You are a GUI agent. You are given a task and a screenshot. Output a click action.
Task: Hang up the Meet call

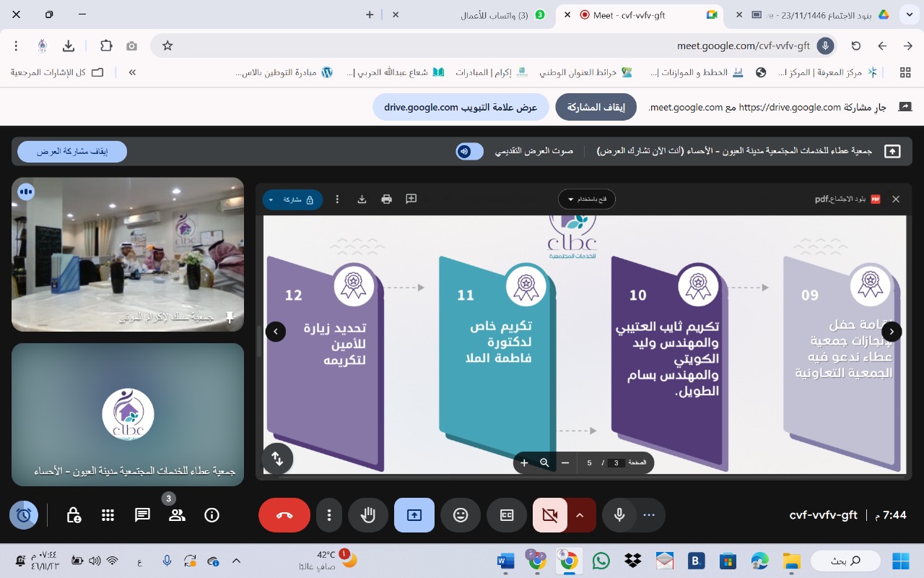(284, 515)
